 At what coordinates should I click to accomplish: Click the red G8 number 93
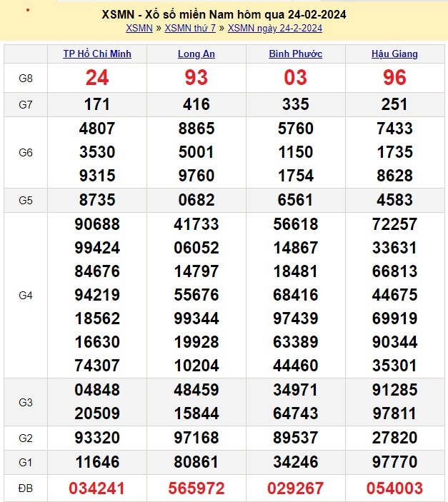[196, 77]
